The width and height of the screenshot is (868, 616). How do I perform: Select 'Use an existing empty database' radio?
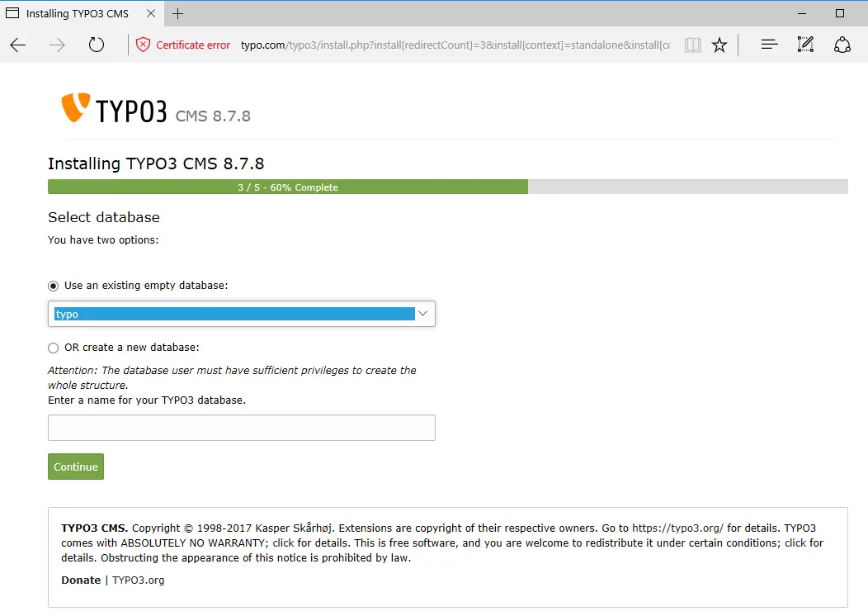tap(53, 286)
